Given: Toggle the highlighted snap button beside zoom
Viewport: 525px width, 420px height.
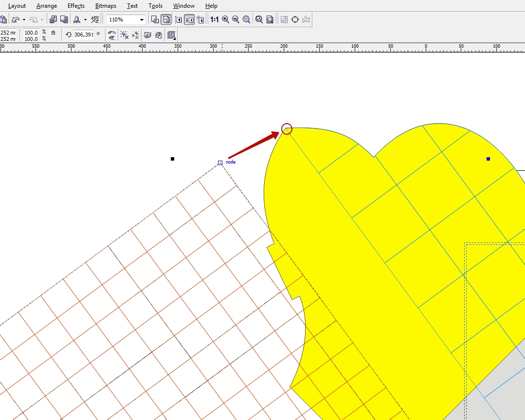Looking at the screenshot, I should coord(166,19).
